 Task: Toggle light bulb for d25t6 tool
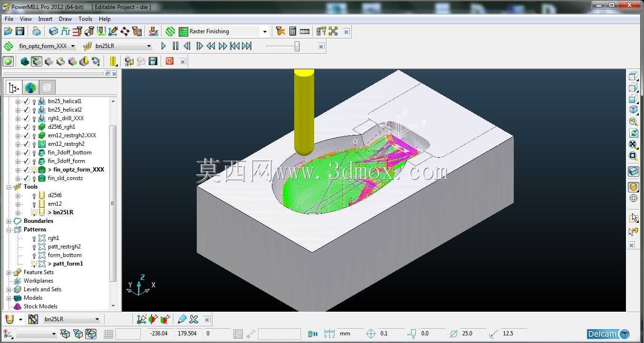point(34,195)
